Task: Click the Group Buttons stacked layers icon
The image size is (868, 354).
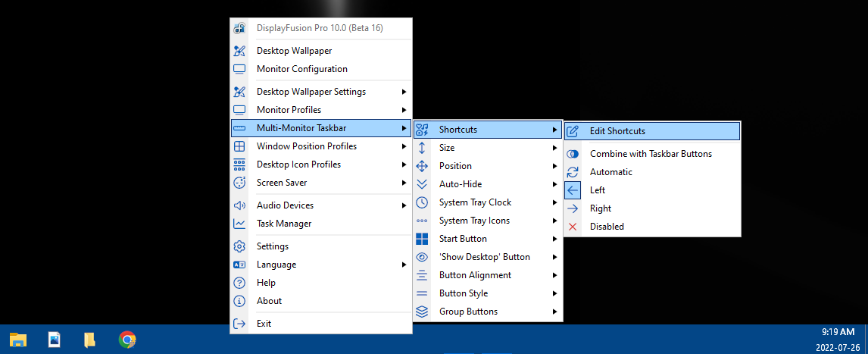Action: 422,312
